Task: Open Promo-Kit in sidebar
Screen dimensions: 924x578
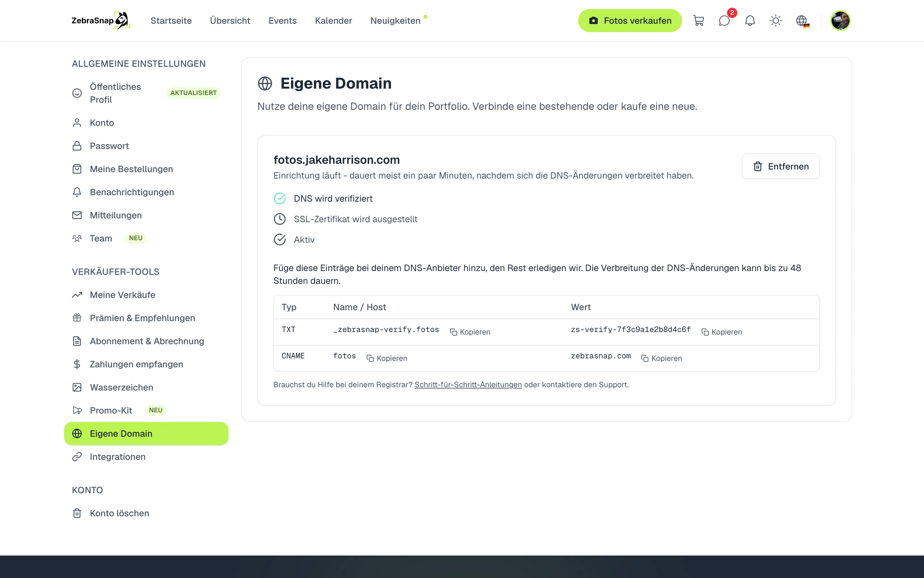Action: pos(146,411)
